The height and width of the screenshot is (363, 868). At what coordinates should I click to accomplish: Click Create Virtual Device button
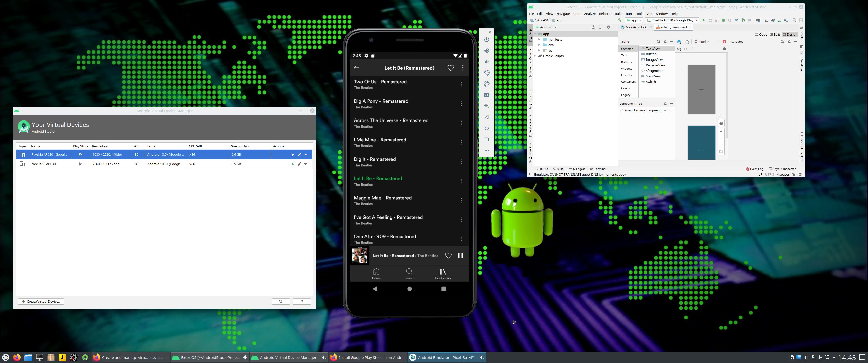pos(41,302)
